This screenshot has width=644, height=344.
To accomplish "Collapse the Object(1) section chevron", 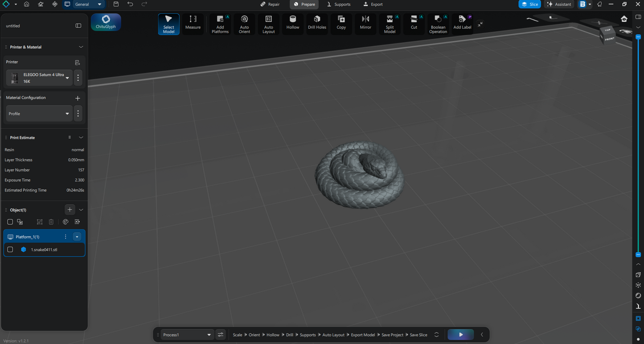I will [81, 210].
